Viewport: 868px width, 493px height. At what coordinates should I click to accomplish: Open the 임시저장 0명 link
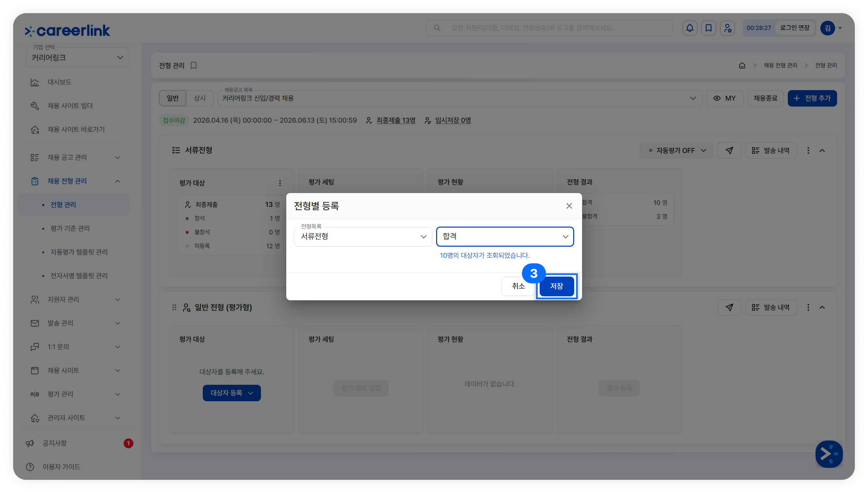tap(453, 121)
